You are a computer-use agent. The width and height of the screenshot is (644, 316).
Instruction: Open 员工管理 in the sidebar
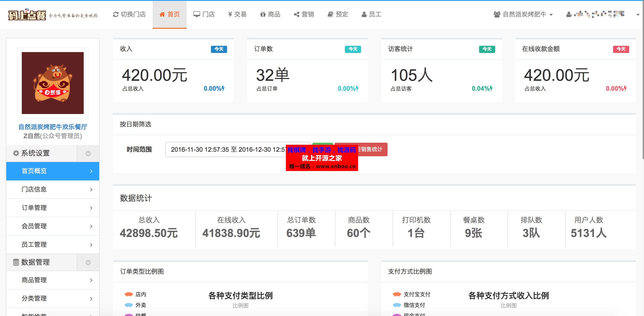coord(53,244)
